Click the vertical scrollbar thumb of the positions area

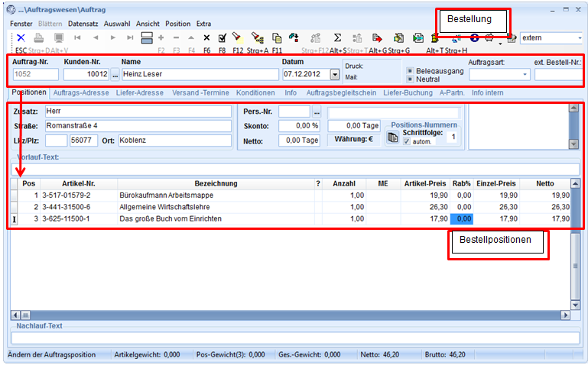point(575,266)
